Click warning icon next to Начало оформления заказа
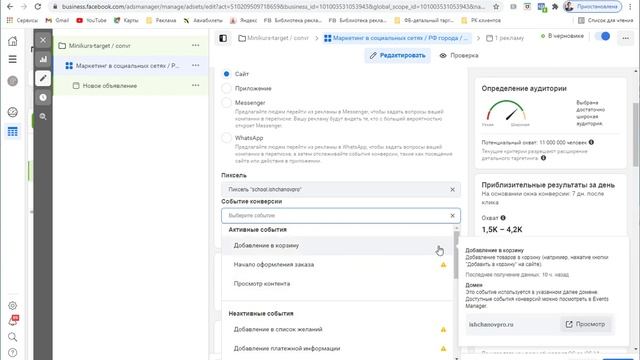Viewport: 640px width, 360px height. [x=443, y=264]
